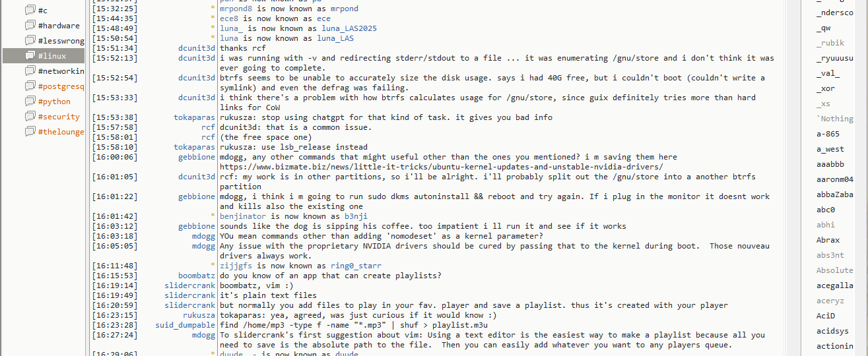Select the #lesswrong channel icon
This screenshot has height=356, width=868.
30,41
